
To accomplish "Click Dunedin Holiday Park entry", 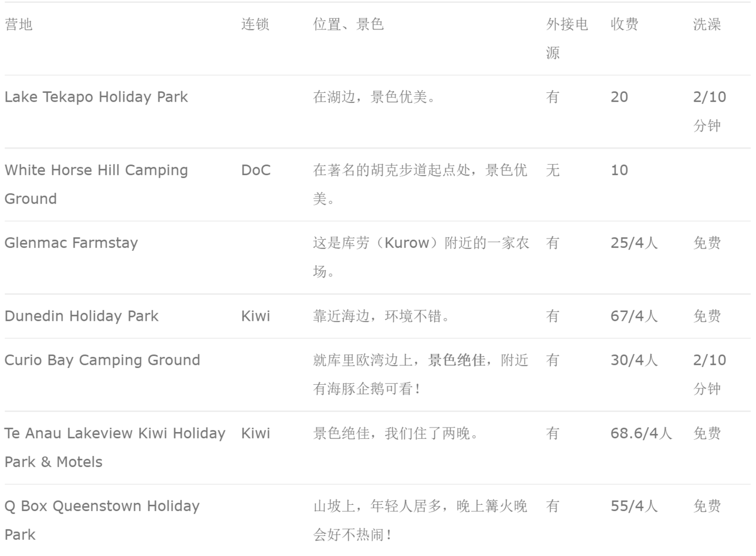I will tap(81, 316).
